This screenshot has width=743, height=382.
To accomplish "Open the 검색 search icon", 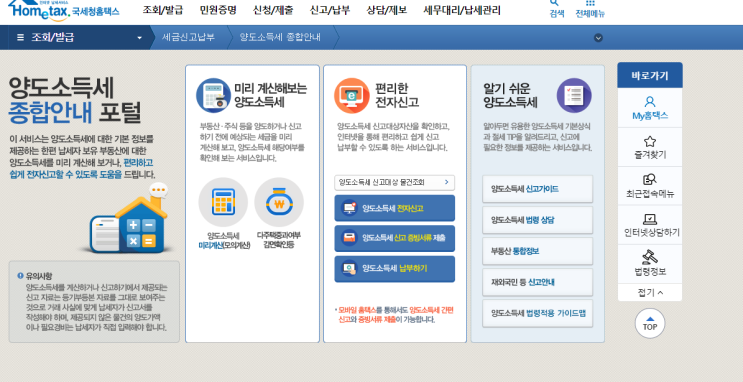I will [x=554, y=3].
